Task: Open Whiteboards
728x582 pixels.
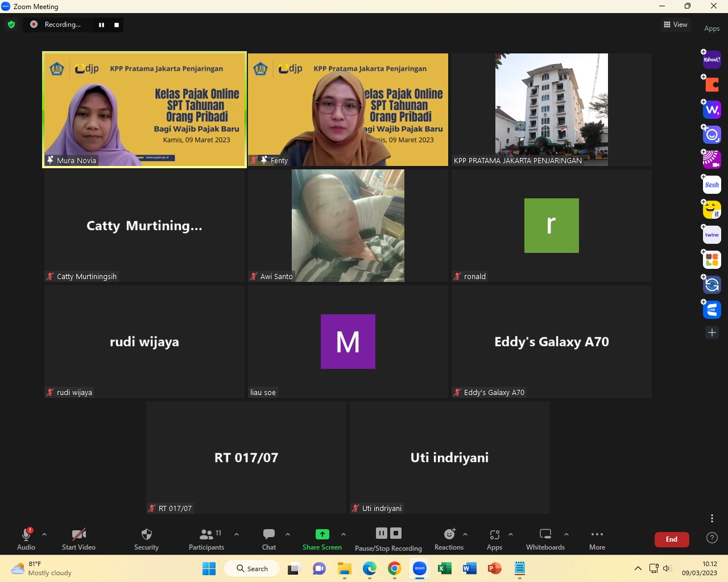Action: pos(545,539)
